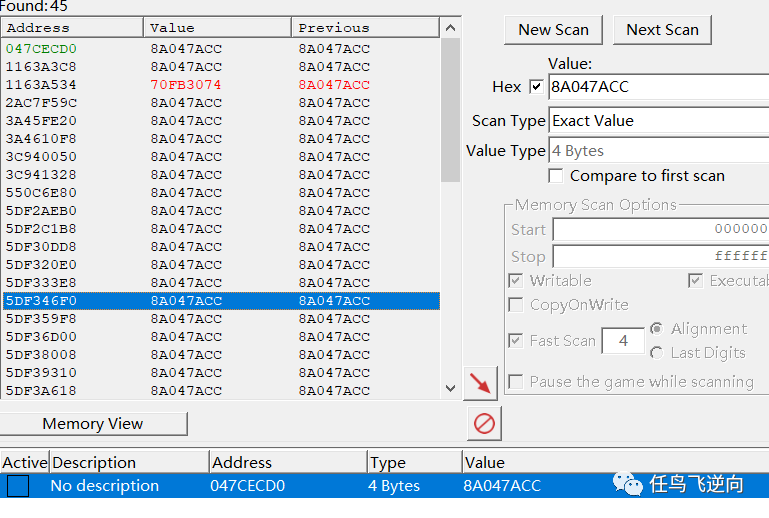Click the Next Scan button
Viewport: 769px width, 518px height.
pos(662,30)
